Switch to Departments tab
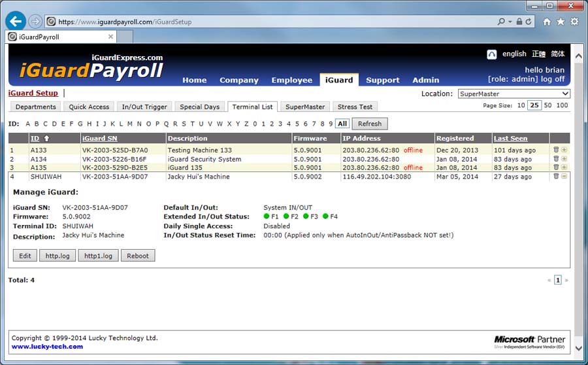This screenshot has width=588, height=365. pyautogui.click(x=36, y=107)
